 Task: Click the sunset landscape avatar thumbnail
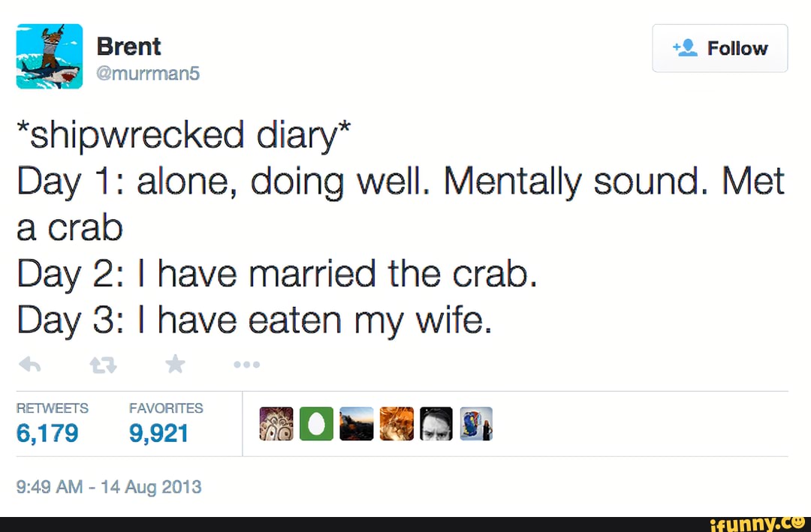point(357,424)
